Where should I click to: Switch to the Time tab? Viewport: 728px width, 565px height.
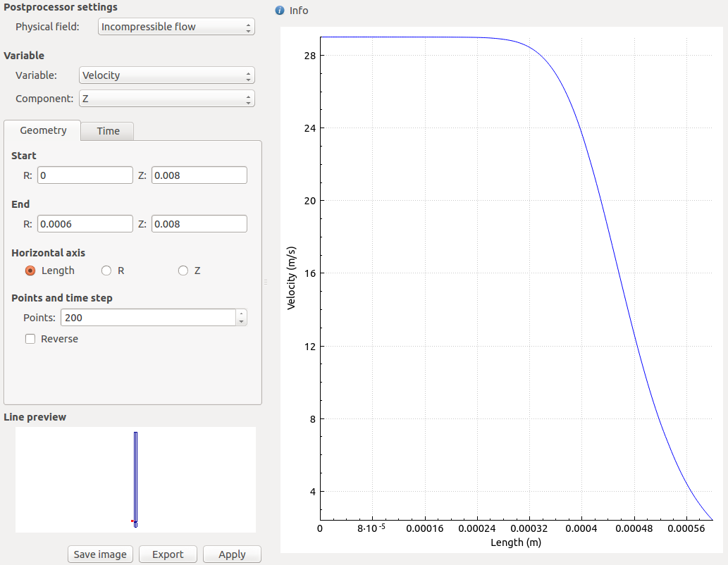108,131
